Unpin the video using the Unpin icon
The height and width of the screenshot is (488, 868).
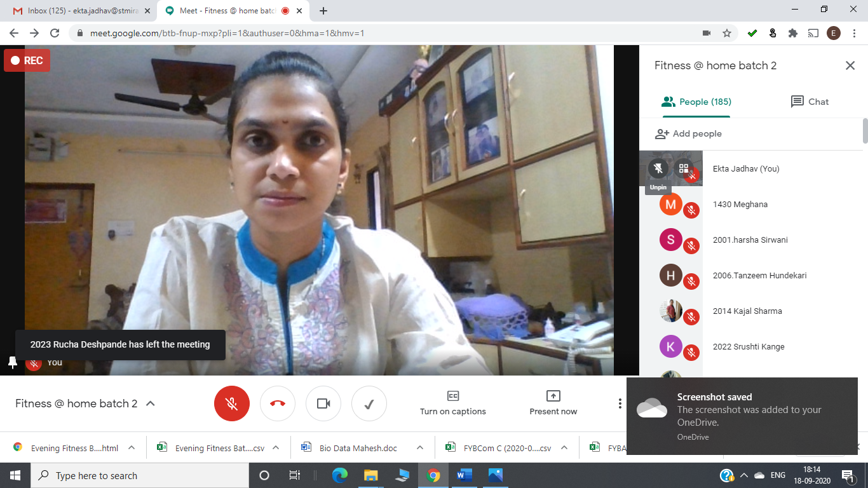pos(658,168)
